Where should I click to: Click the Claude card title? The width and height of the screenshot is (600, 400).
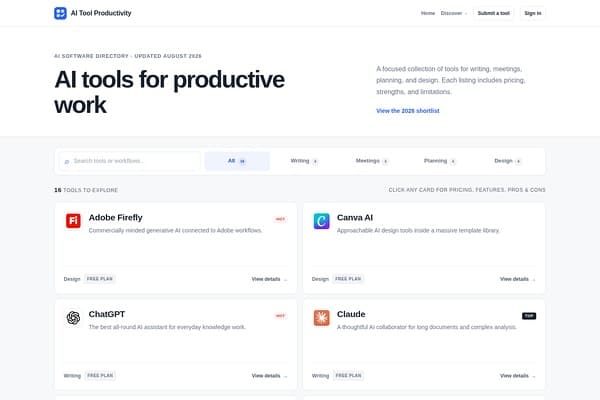351,314
